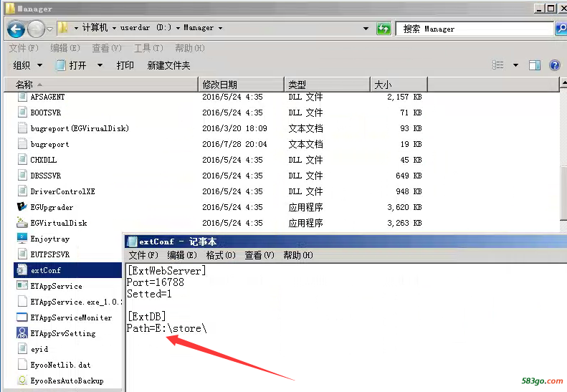Open Notepad 查看(V) menu
Viewport: 567px width, 392px height.
259,255
